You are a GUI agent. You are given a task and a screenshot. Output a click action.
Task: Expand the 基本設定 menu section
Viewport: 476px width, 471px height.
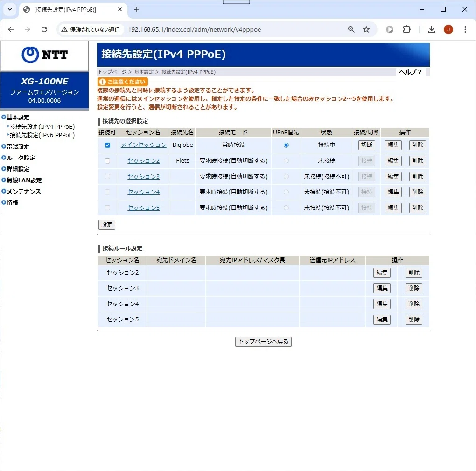coord(15,117)
